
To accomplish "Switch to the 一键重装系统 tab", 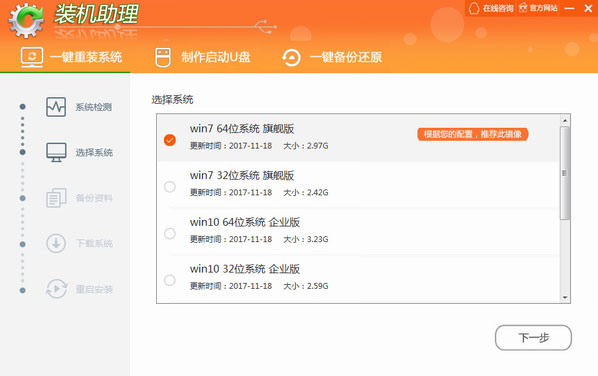I will (71, 57).
